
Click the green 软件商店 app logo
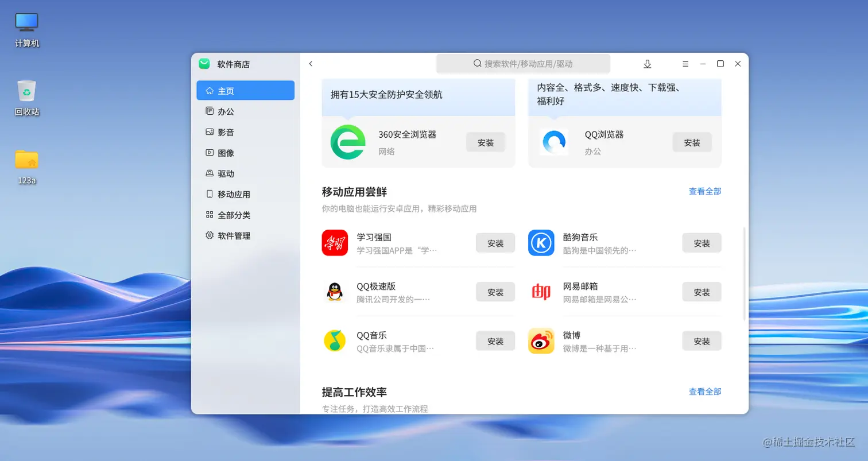point(204,64)
